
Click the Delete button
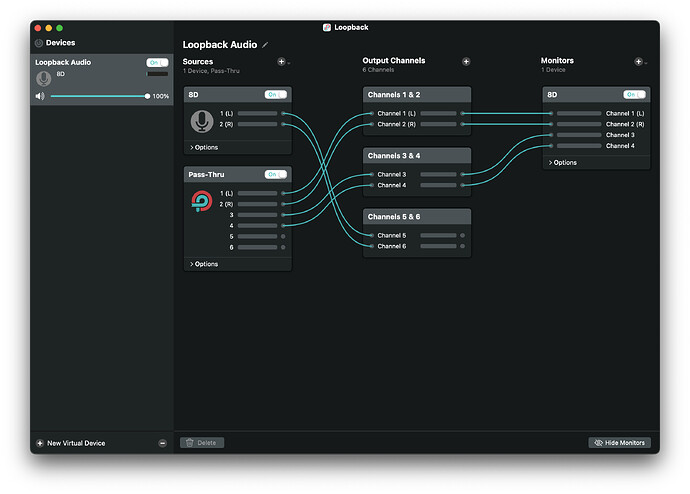[x=202, y=443]
